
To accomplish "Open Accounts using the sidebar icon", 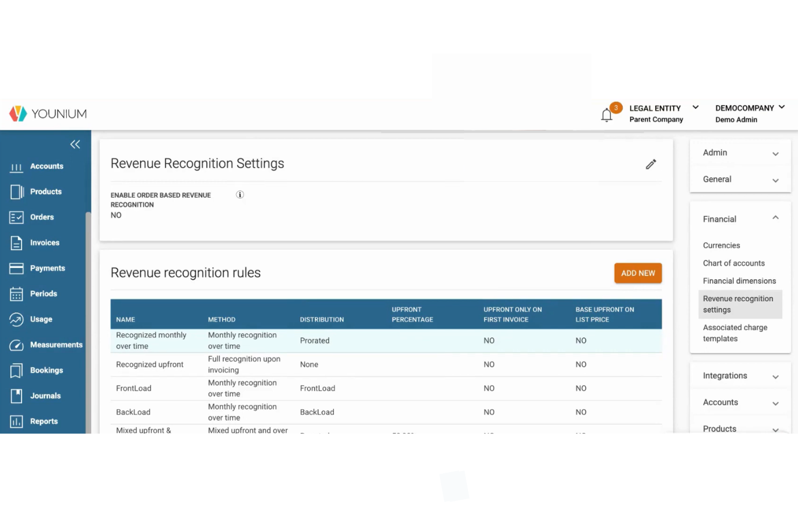I will 16,167.
